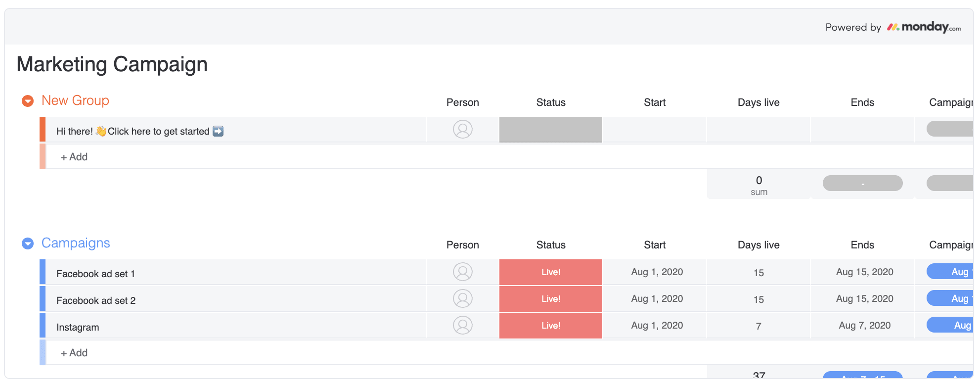Edit the Aug 1, 2020 start date of Instagram
The image size is (980, 387).
(657, 326)
